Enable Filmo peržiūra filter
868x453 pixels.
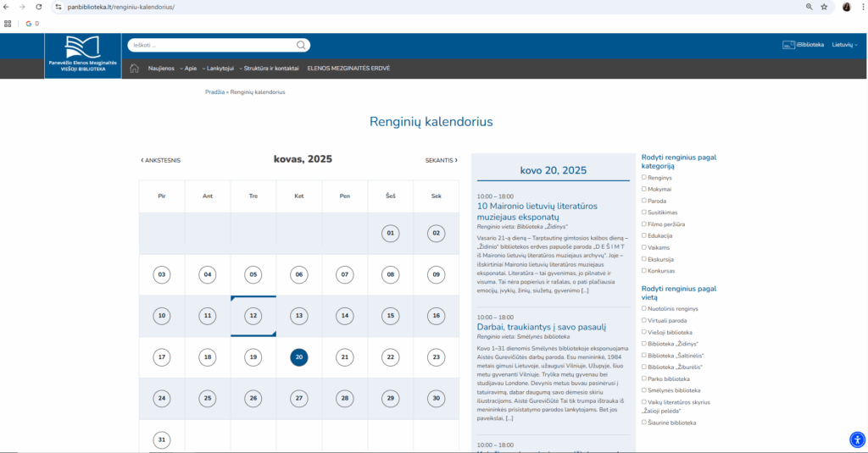(x=644, y=224)
